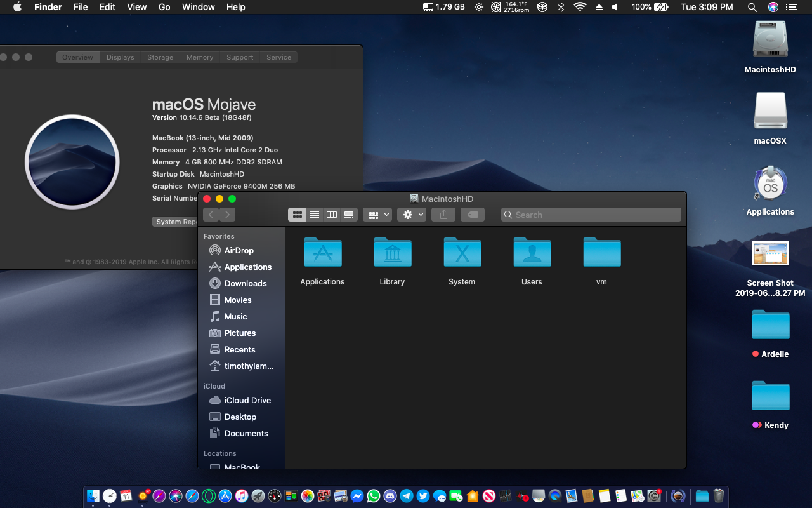Screen dimensions: 812x508
Task: Open the battery status menu
Action: point(650,7)
